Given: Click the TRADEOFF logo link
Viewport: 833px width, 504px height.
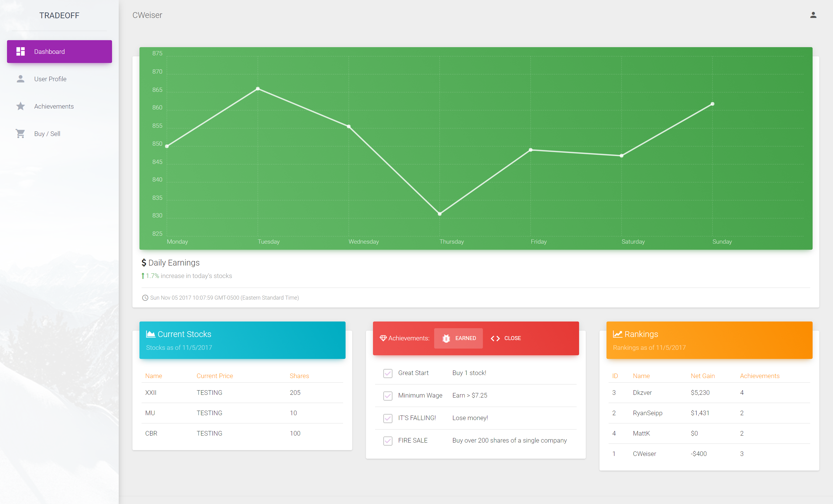Looking at the screenshot, I should pyautogui.click(x=59, y=16).
